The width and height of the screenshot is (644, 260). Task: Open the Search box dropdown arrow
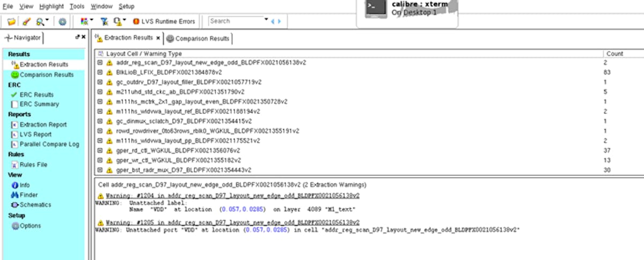[266, 20]
